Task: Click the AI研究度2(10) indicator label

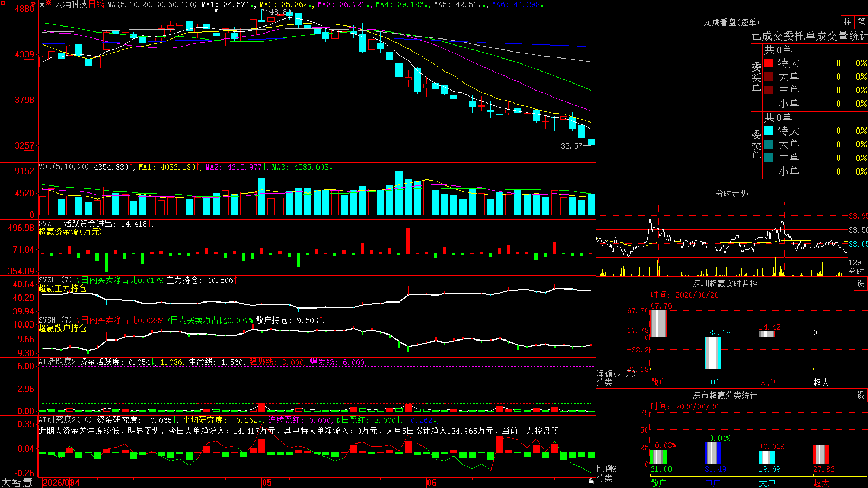Action: pos(66,420)
